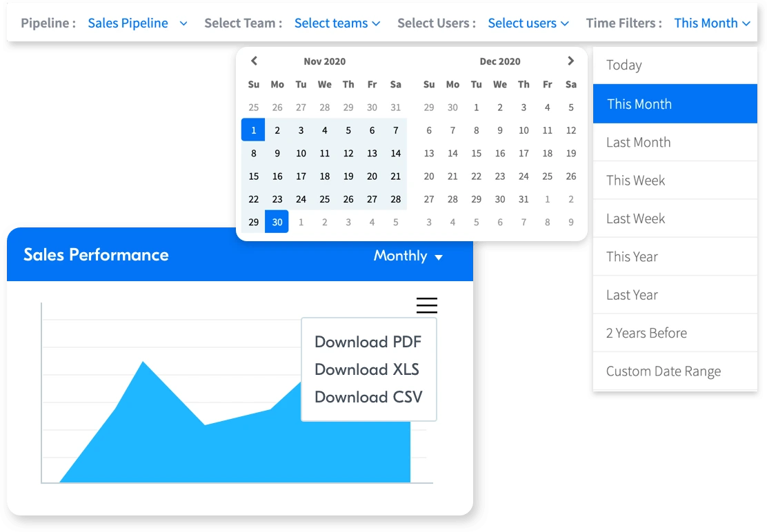
Task: Select November 30 in the calendar
Action: (277, 222)
